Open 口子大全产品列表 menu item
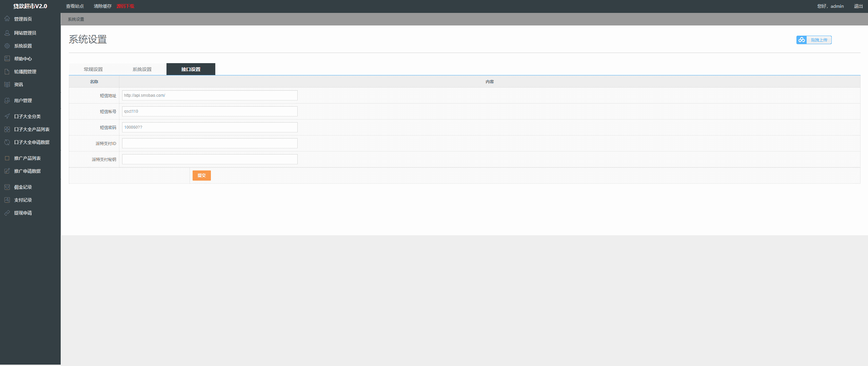 [x=32, y=129]
